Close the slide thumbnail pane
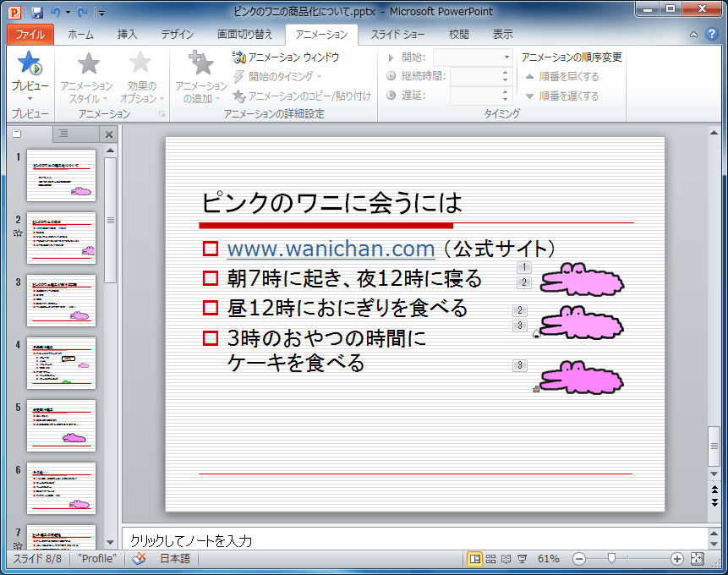The image size is (728, 575). [109, 134]
